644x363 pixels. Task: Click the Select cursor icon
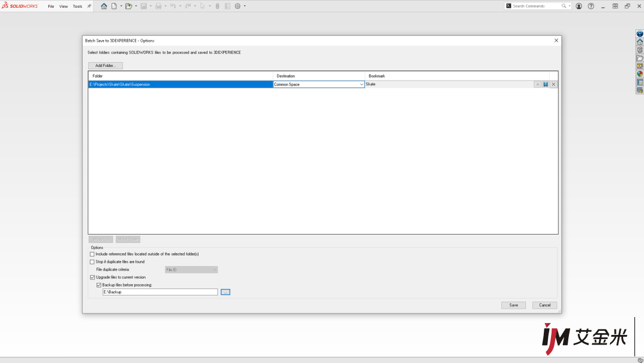tap(203, 6)
